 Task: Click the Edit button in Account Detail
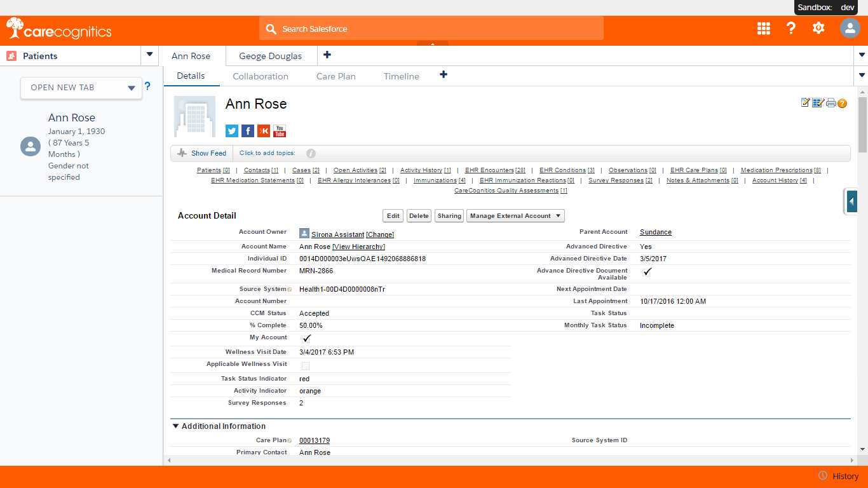(393, 216)
